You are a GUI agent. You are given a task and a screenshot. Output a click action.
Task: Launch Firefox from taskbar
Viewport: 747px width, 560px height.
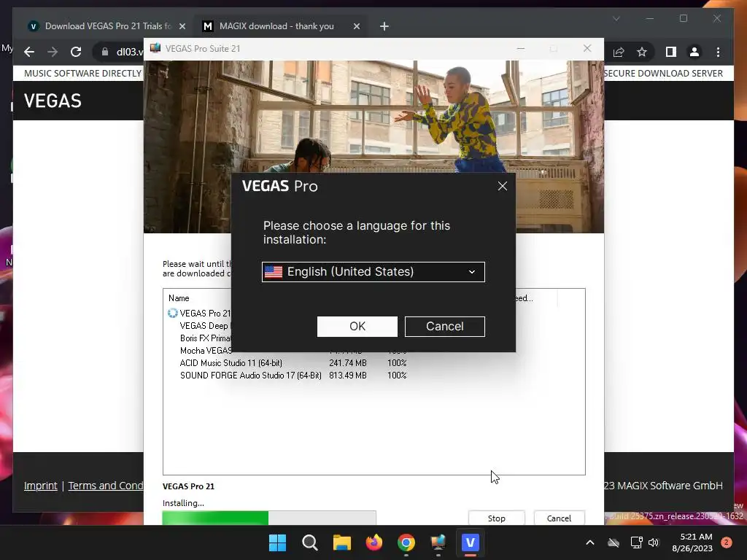pos(374,542)
